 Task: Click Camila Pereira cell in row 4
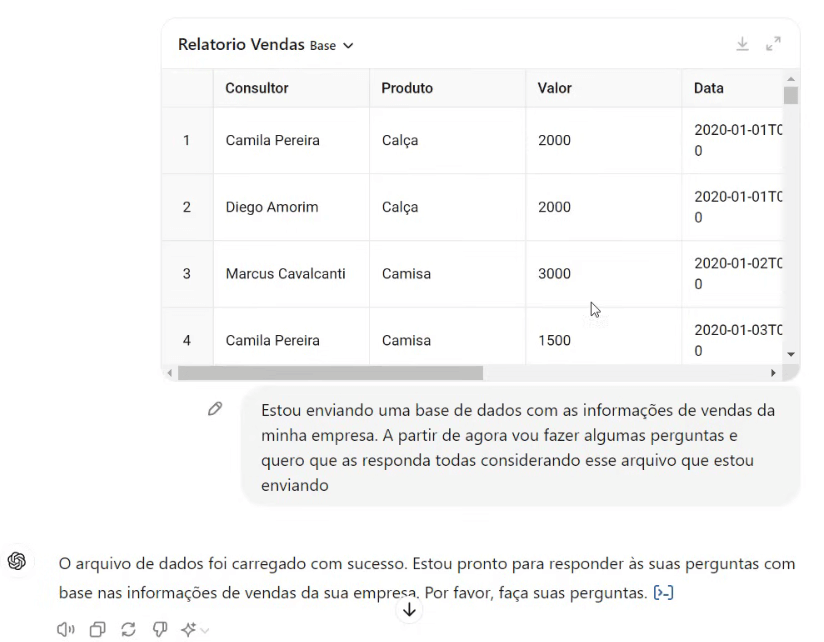point(291,336)
